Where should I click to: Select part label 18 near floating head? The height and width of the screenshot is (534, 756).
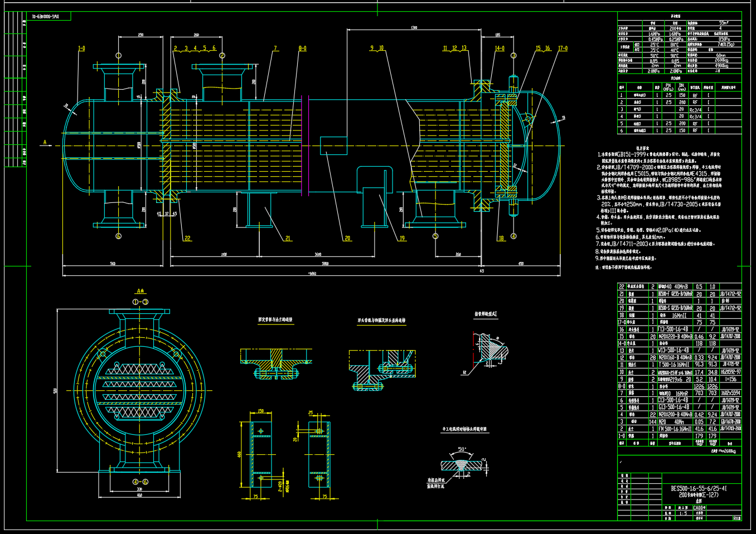coord(501,238)
